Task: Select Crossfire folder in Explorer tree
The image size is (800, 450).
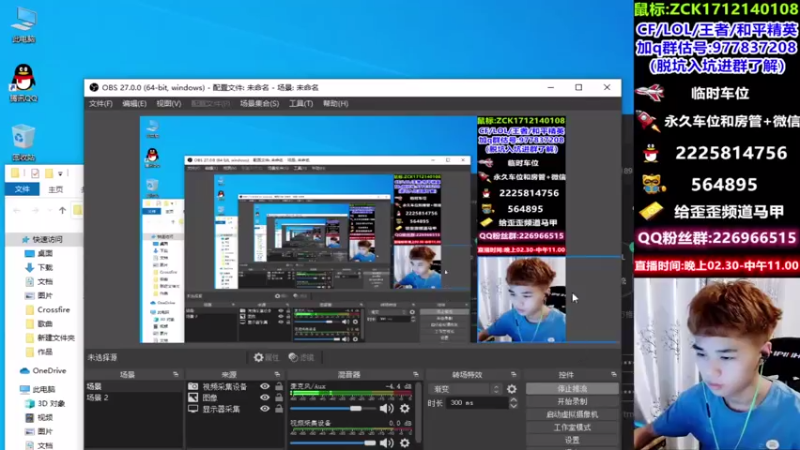Action: (x=54, y=310)
